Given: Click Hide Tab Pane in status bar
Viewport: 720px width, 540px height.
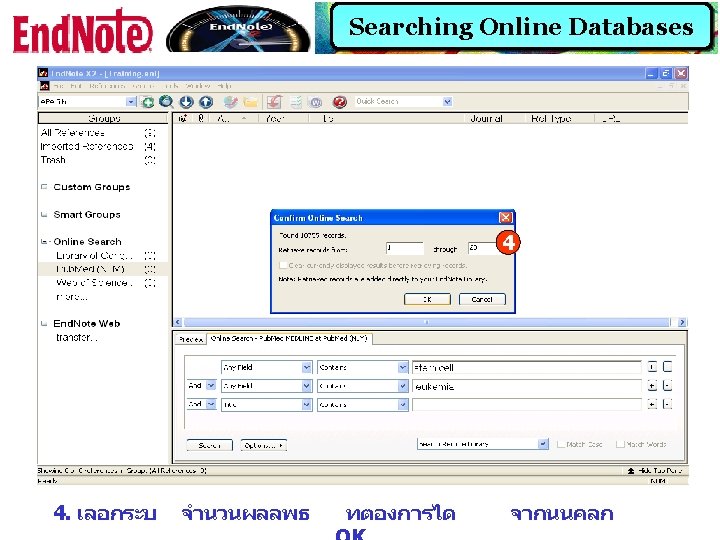Looking at the screenshot, I should (655, 471).
